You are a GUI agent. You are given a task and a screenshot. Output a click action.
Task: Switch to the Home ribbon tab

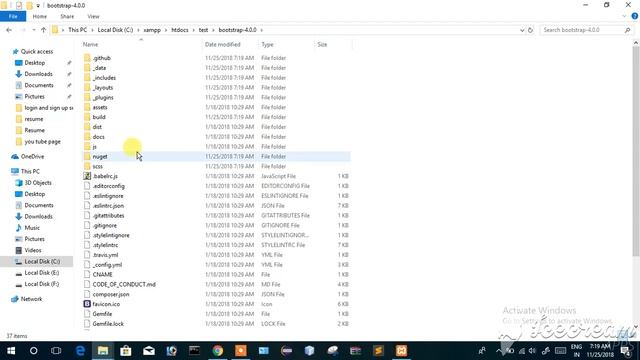point(40,16)
